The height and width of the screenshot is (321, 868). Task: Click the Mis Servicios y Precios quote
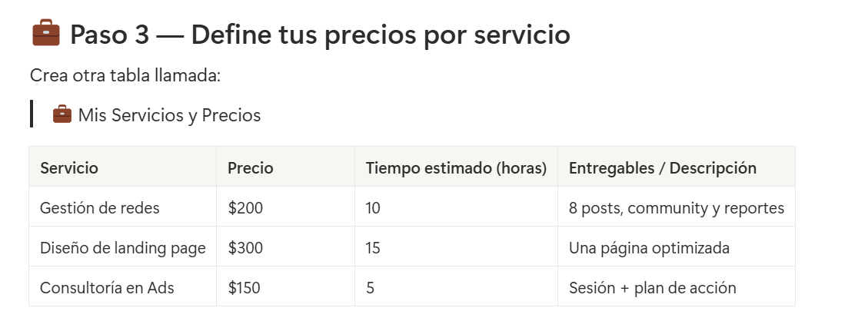coord(169,115)
